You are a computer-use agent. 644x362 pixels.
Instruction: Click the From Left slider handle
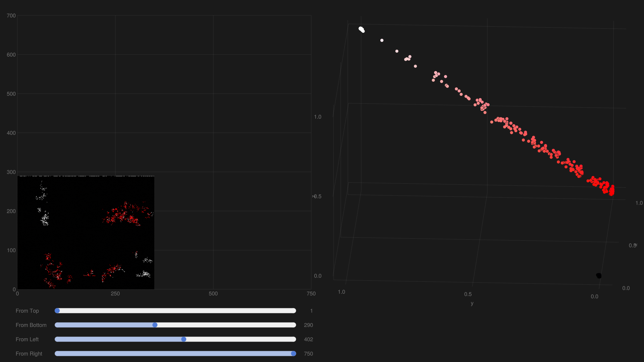click(x=184, y=339)
